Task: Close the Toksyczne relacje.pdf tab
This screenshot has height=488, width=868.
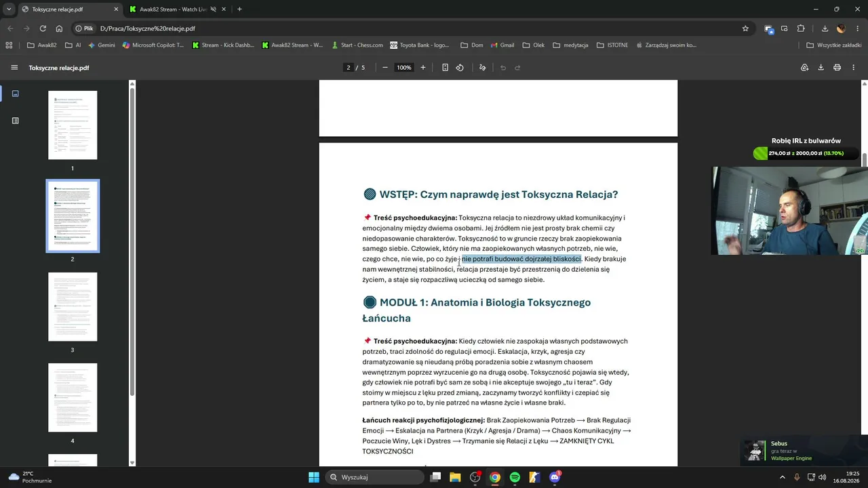Action: (116, 9)
